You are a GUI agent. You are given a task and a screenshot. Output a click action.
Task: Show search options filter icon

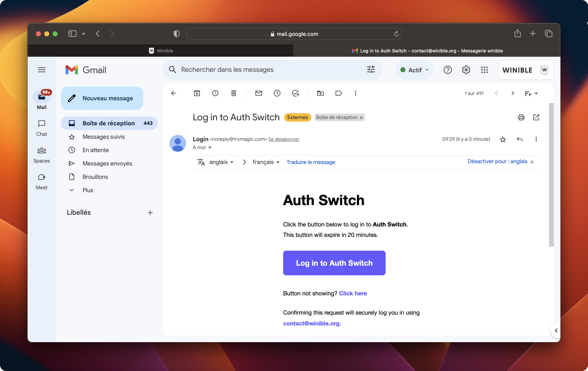click(x=371, y=70)
